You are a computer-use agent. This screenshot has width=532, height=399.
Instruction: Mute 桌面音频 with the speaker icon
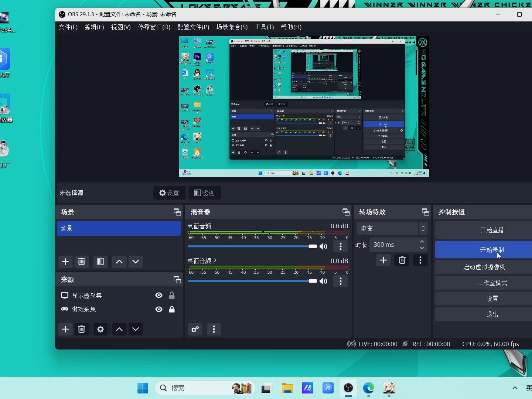pyautogui.click(x=323, y=246)
